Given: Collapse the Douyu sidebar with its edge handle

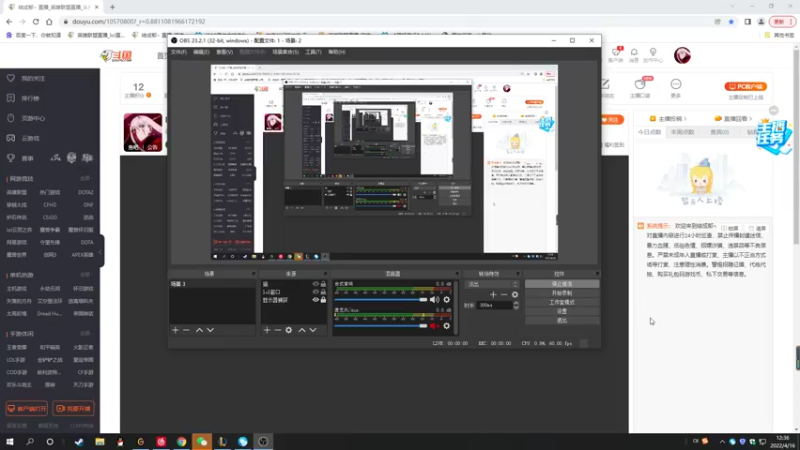Looking at the screenshot, I should coord(101,251).
